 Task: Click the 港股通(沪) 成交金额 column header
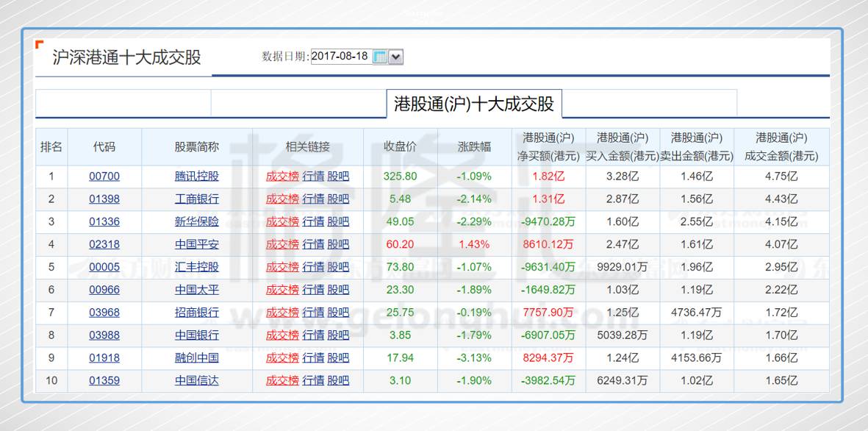(782, 147)
